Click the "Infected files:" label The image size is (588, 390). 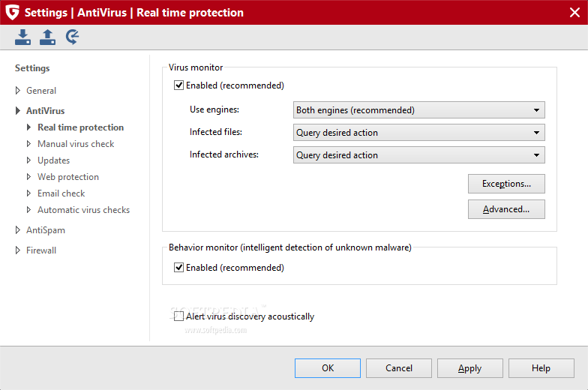click(x=216, y=132)
